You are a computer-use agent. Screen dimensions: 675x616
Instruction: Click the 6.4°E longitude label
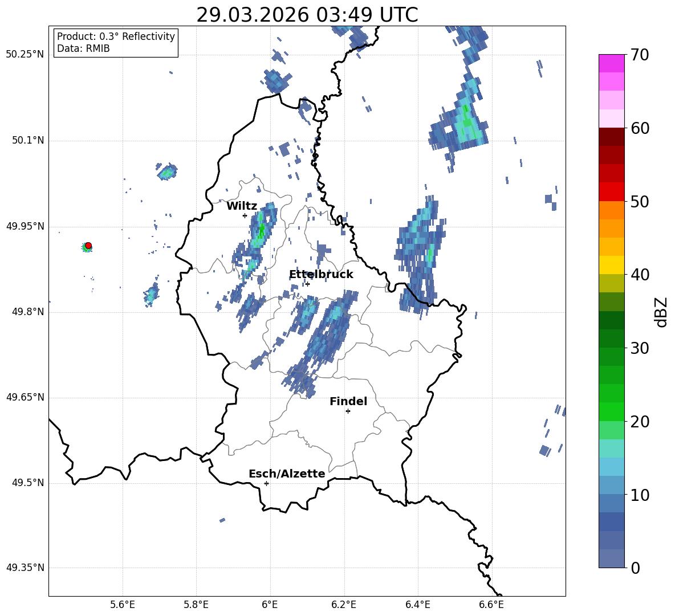417,605
